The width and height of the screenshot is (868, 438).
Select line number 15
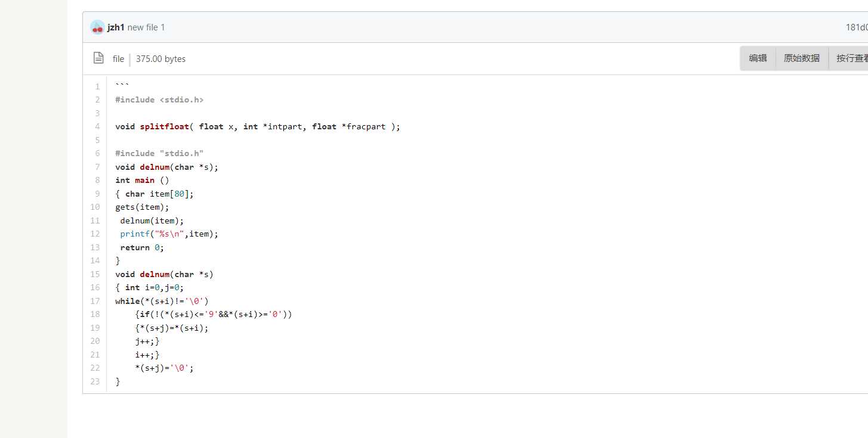tap(95, 274)
